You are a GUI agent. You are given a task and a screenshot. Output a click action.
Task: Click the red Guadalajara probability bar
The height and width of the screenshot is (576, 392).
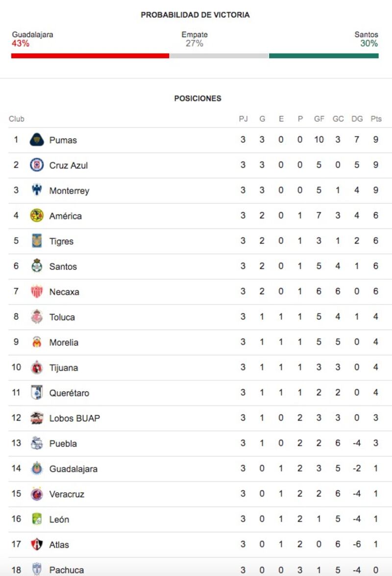90,56
